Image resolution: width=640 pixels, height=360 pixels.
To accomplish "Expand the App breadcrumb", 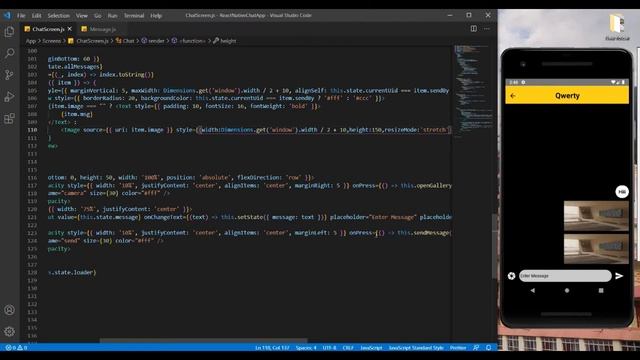I will point(31,41).
